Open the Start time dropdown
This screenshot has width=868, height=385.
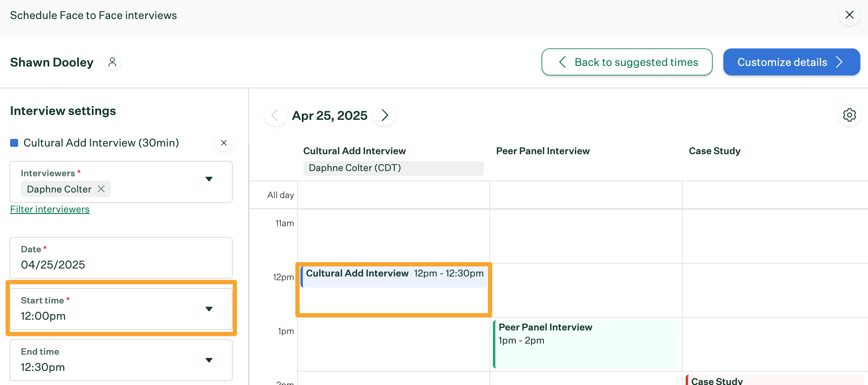(121, 309)
